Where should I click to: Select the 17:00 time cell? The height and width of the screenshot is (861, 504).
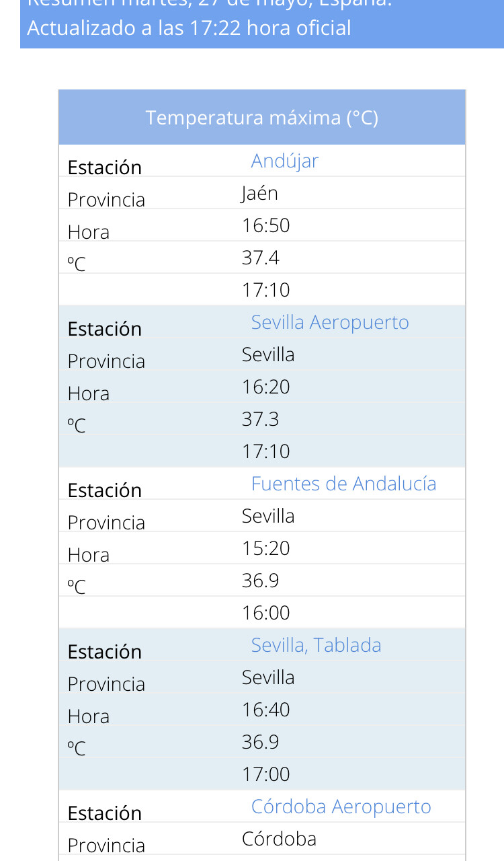tap(265, 774)
